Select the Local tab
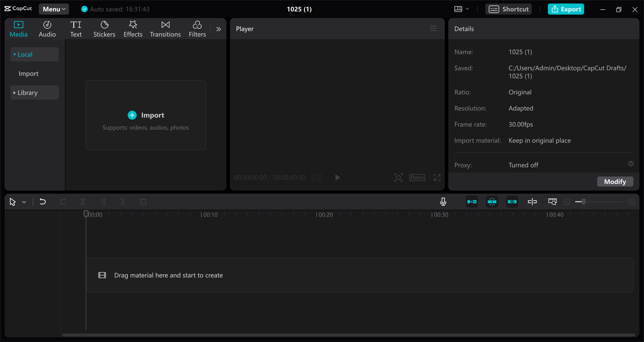Image resolution: width=644 pixels, height=342 pixels. (34, 54)
